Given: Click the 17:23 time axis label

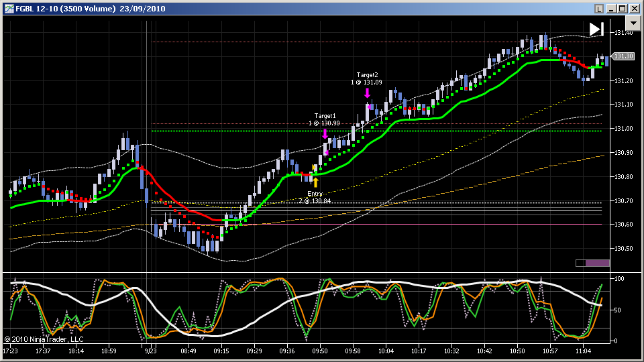Looking at the screenshot, I should pos(10,351).
